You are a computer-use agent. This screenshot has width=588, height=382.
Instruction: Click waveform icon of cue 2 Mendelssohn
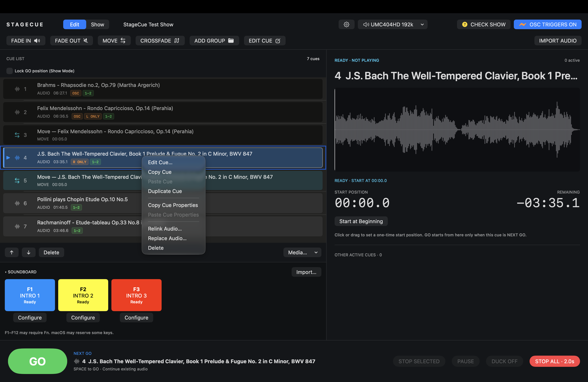tap(17, 112)
